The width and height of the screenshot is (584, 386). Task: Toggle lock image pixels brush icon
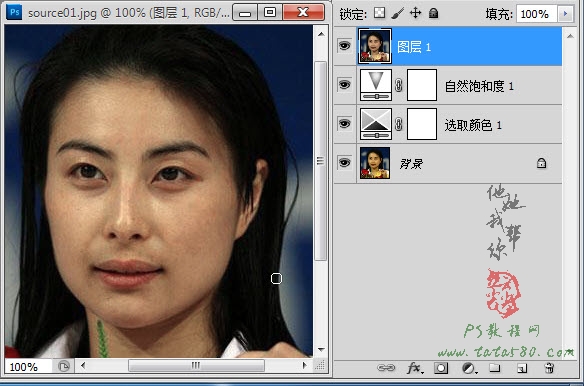click(398, 14)
